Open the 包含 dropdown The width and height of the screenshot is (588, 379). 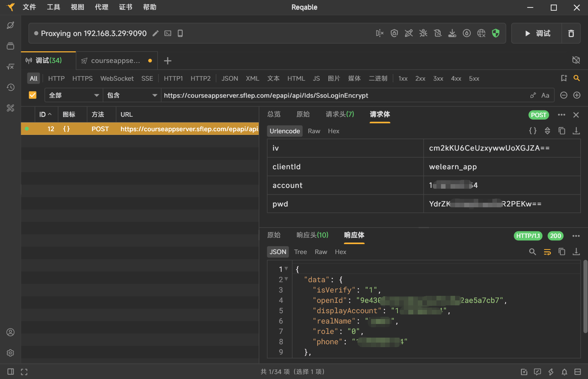coord(132,95)
